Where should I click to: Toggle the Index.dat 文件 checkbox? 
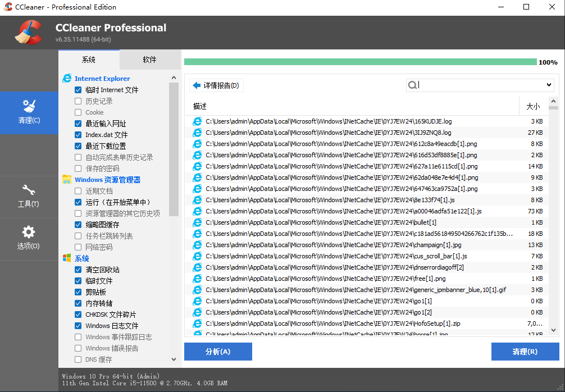point(78,135)
